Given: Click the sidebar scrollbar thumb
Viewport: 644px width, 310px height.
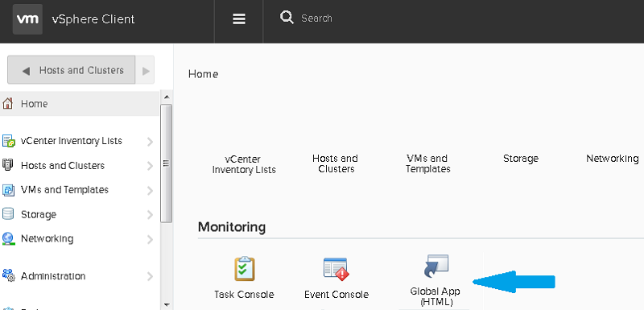Looking at the screenshot, I should click(167, 163).
